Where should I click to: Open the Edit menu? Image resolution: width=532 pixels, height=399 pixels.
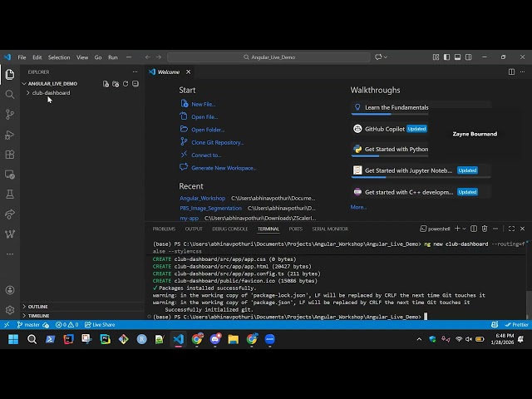[37, 57]
